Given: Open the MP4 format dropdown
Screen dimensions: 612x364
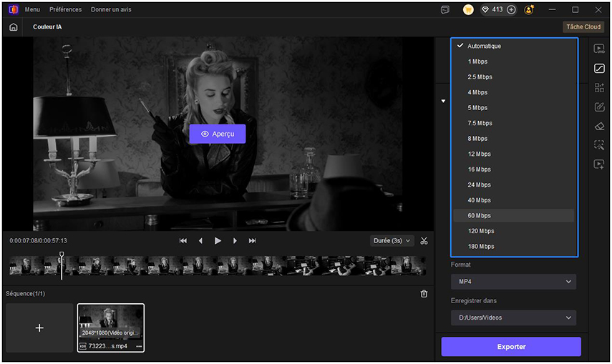Looking at the screenshot, I should [513, 282].
